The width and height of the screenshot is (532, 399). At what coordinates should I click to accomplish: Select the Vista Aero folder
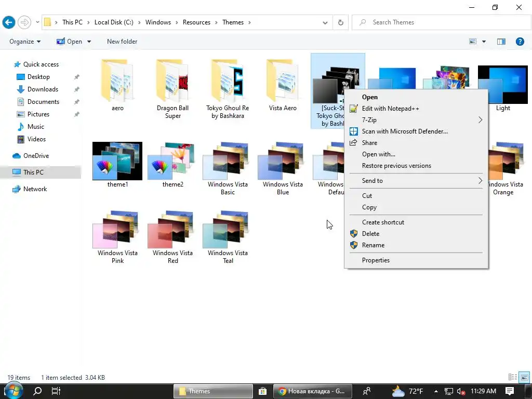pyautogui.click(x=283, y=85)
